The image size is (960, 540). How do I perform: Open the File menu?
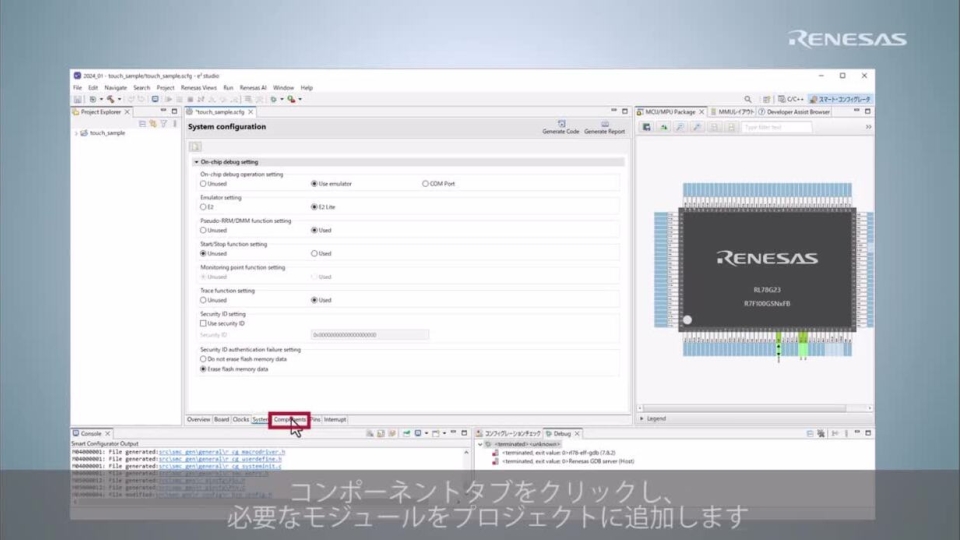click(x=77, y=88)
